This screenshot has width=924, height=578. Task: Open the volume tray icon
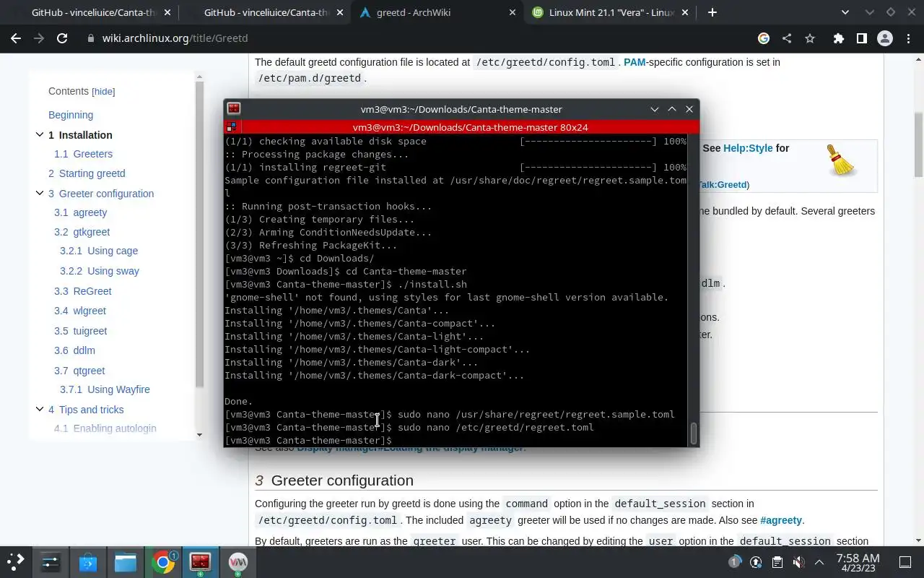click(x=798, y=561)
